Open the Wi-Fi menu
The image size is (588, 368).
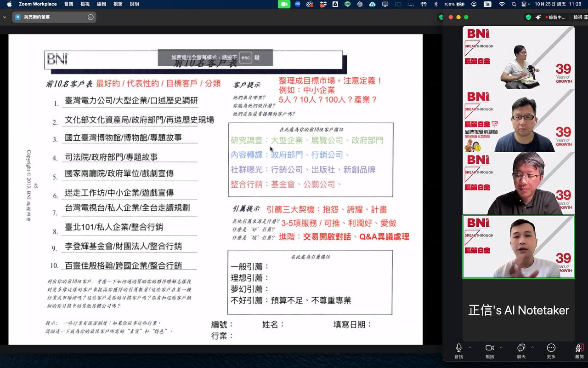pyautogui.click(x=502, y=4)
